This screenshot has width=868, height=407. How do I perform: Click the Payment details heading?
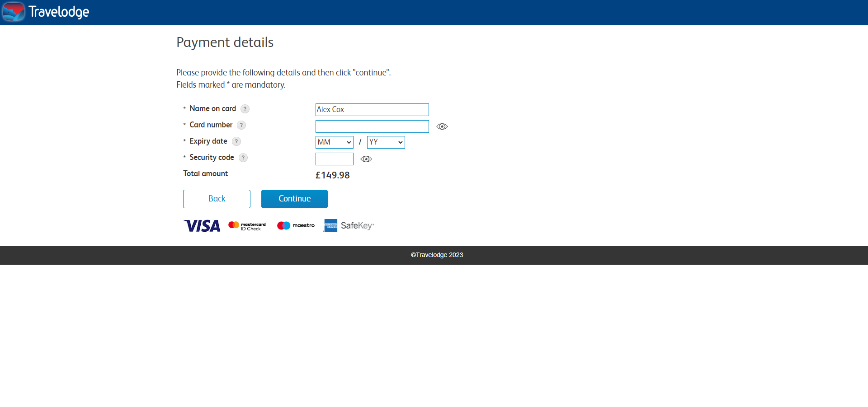coord(225,42)
